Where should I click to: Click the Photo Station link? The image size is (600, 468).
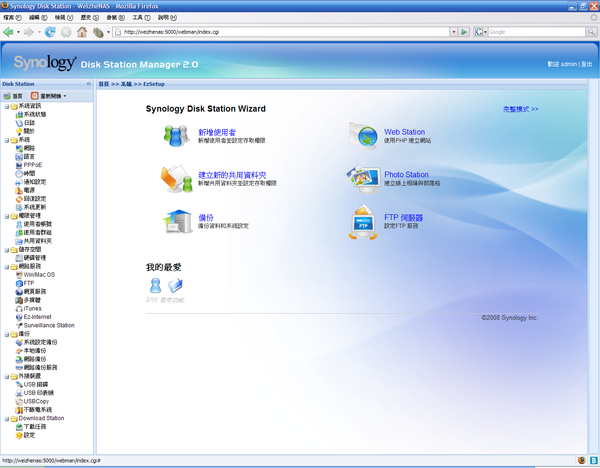click(406, 175)
